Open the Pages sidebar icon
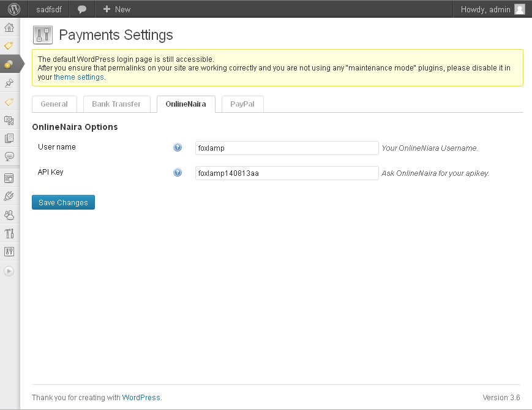Image resolution: width=532 pixels, height=410 pixels. pyautogui.click(x=9, y=139)
